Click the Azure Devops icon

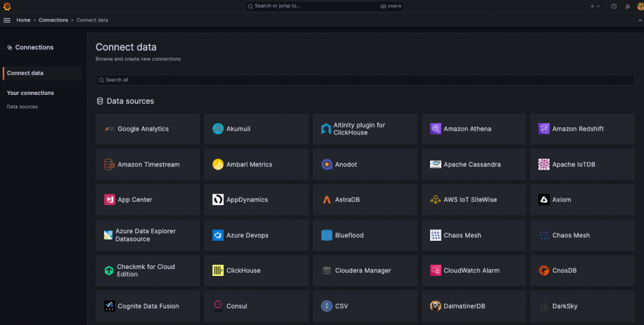[x=218, y=235]
